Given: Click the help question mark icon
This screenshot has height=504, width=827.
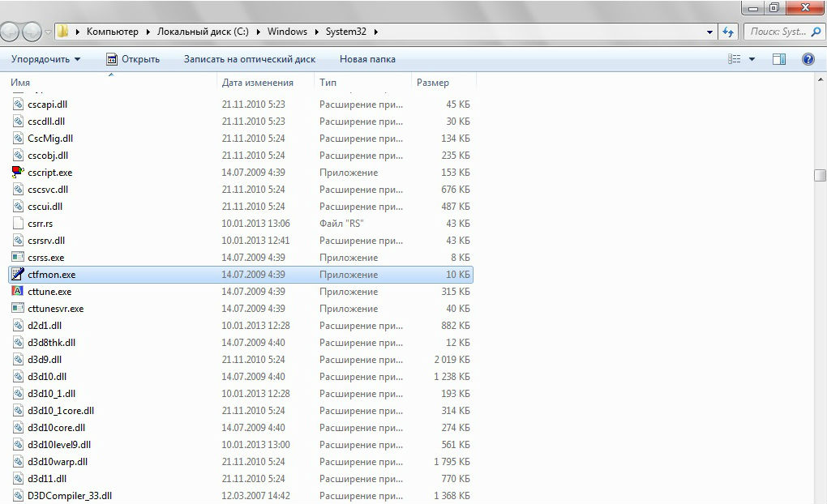Looking at the screenshot, I should [808, 59].
